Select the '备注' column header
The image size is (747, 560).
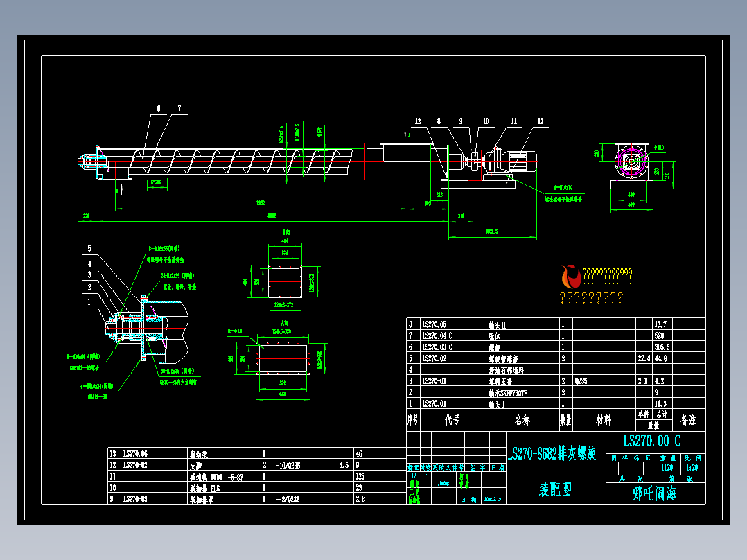pyautogui.click(x=688, y=420)
